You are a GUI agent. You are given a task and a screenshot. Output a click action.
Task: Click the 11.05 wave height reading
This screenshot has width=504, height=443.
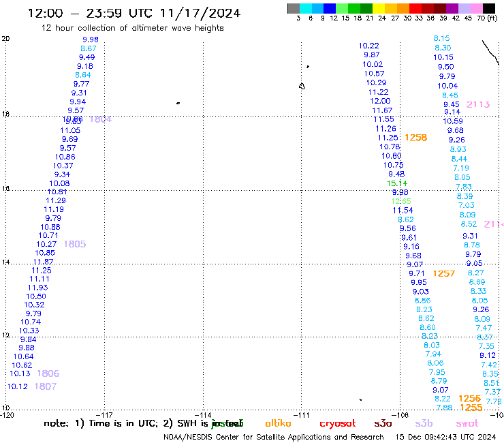70,130
